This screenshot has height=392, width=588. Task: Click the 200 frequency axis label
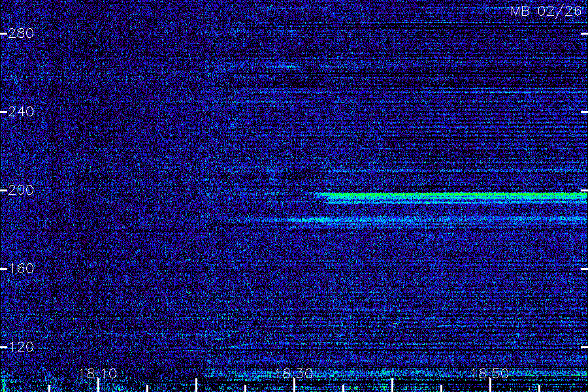[x=21, y=190]
